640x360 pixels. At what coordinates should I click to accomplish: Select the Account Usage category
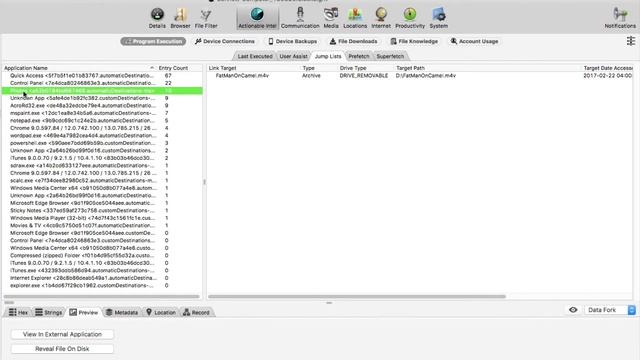coord(474,41)
